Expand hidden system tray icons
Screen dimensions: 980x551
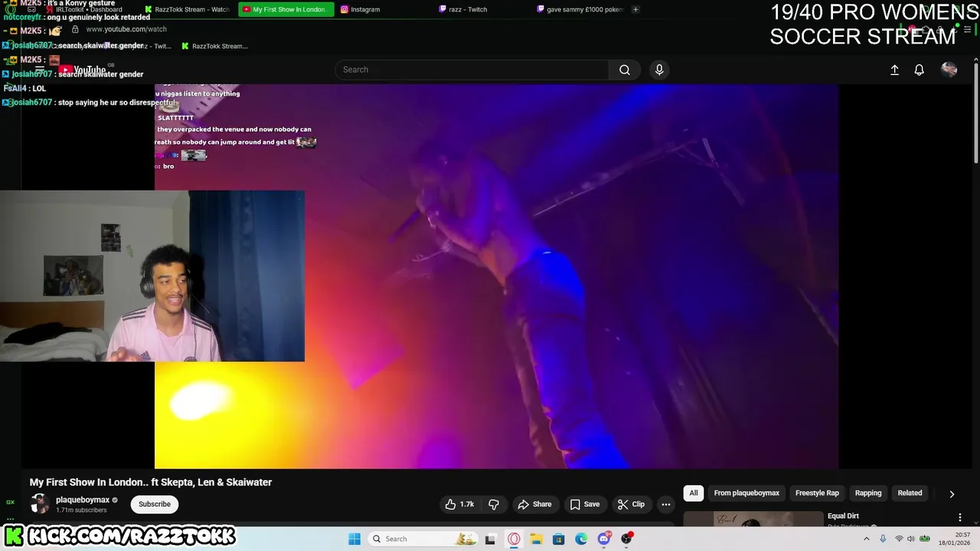click(867, 539)
